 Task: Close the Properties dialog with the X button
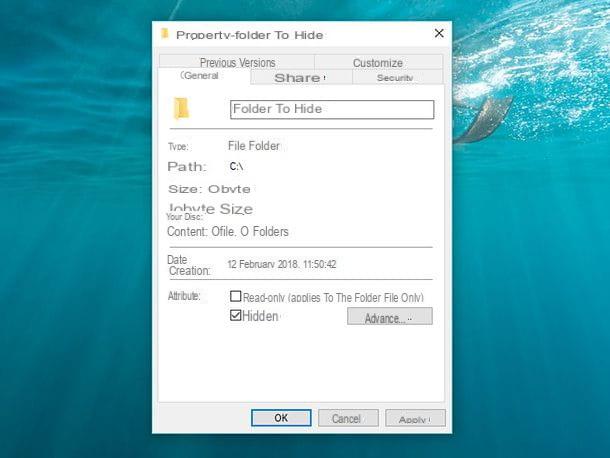click(439, 33)
